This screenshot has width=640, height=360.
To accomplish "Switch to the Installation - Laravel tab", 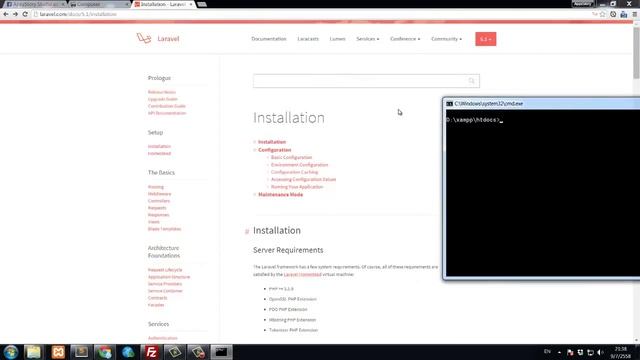I will 162,4.
